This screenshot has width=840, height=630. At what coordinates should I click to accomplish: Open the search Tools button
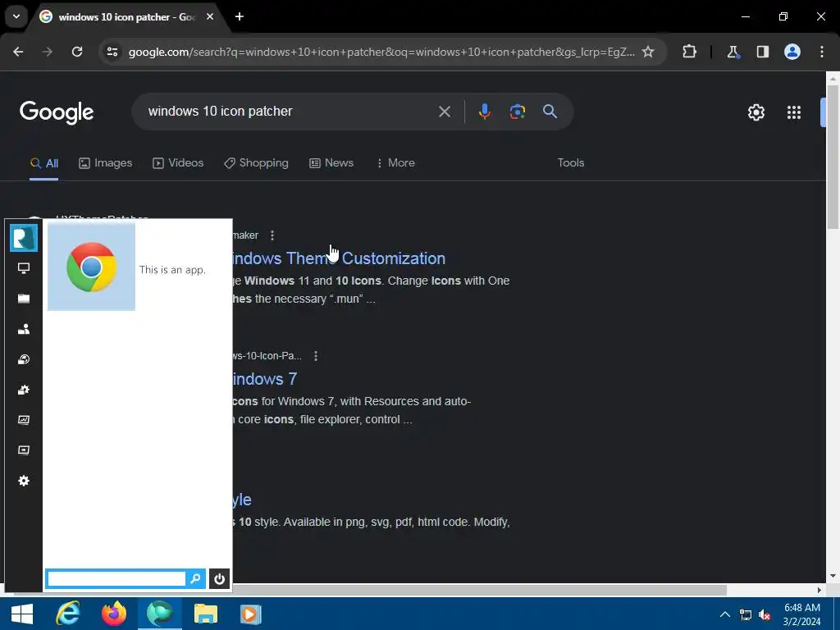(571, 163)
